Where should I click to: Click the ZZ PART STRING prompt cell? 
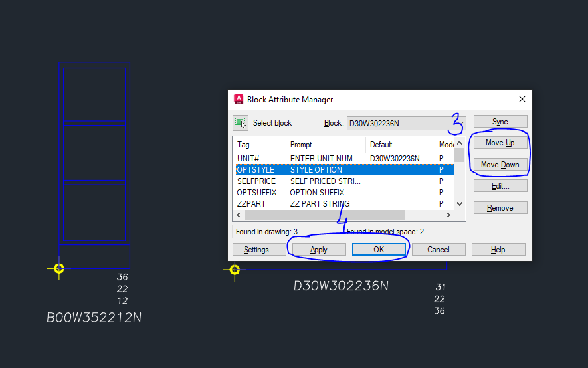320,203
